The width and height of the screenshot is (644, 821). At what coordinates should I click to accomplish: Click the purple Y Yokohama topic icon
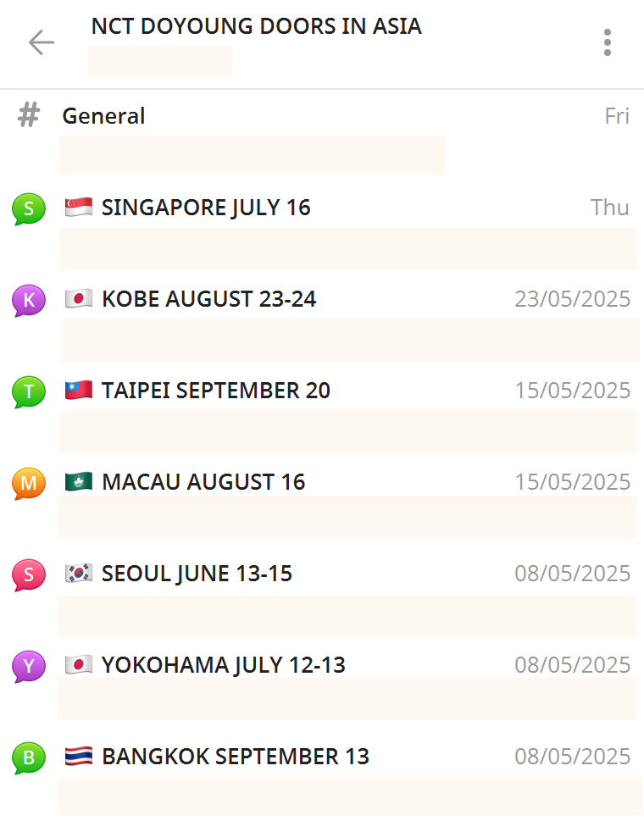point(29,666)
